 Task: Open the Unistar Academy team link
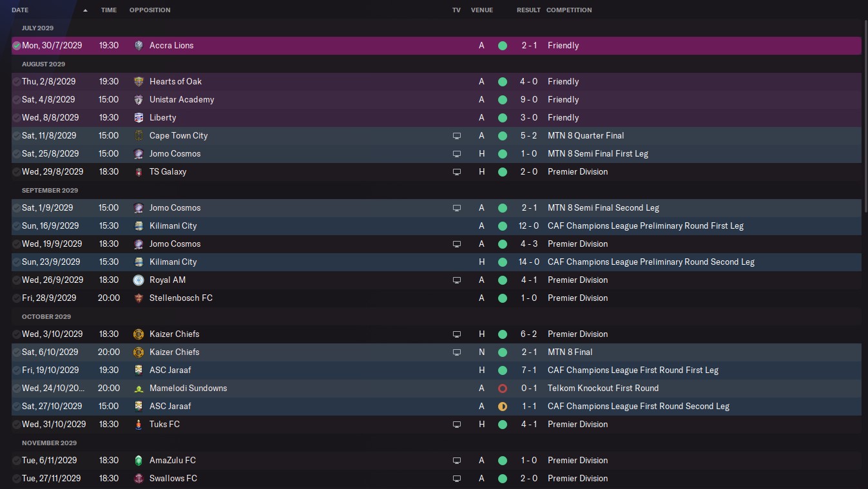tap(182, 99)
